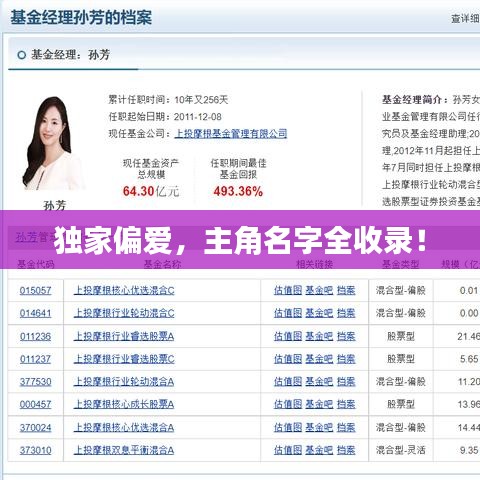Open 上投摩根双息平衡混合A fund page
This screenshot has height=480, width=480.
124,450
